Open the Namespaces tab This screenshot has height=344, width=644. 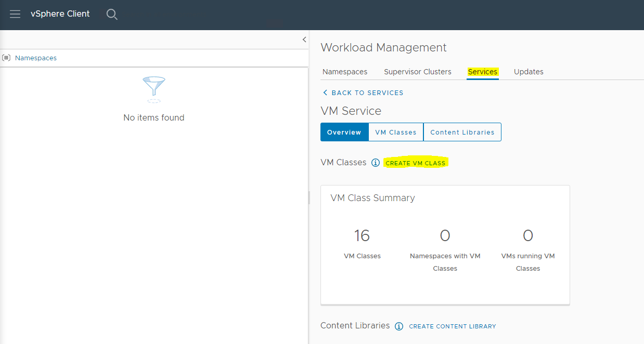point(345,72)
